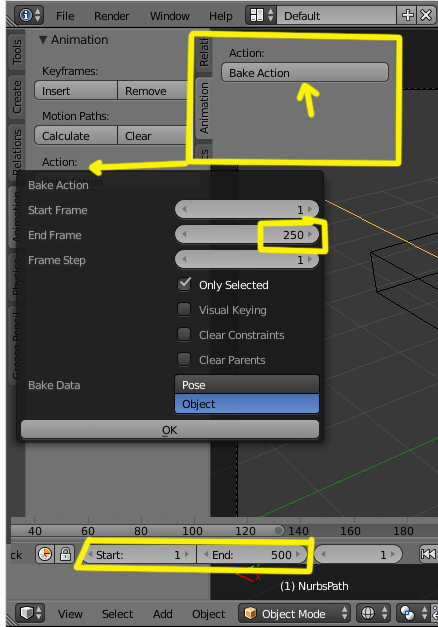Switch to the Relations shelf tab

[17, 151]
